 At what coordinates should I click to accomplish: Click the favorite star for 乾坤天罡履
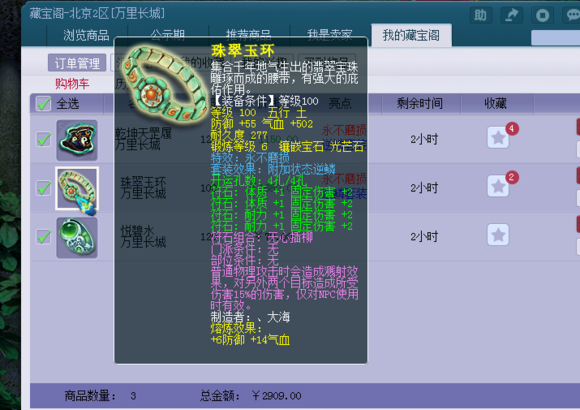click(x=498, y=138)
